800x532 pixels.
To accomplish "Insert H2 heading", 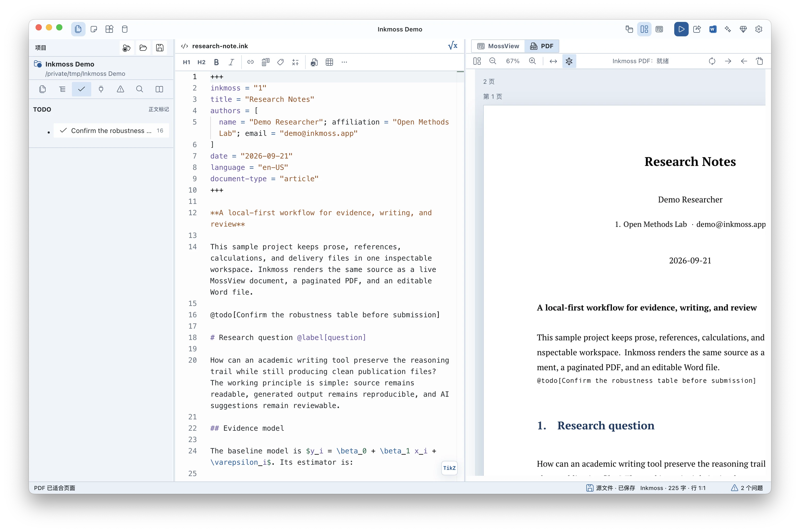I will click(202, 62).
